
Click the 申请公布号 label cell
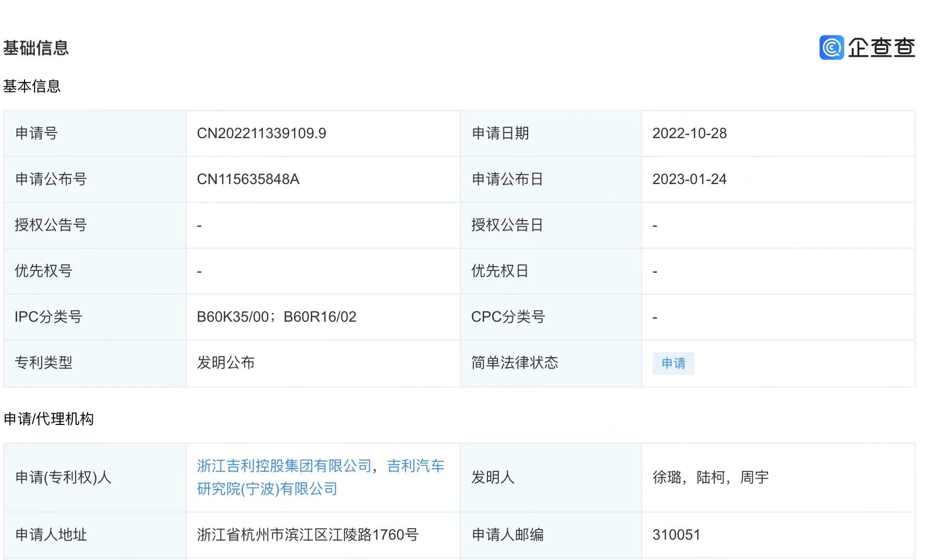95,179
